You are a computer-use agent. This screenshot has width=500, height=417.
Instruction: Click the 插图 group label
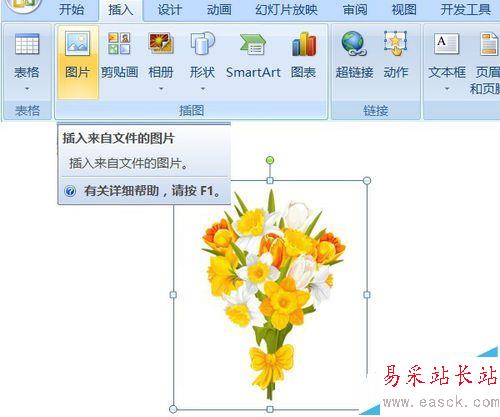(191, 111)
